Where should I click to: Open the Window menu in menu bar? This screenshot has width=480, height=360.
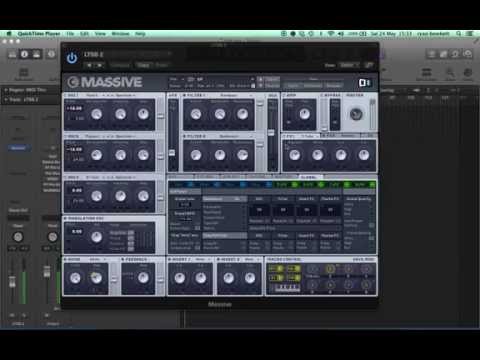point(120,34)
